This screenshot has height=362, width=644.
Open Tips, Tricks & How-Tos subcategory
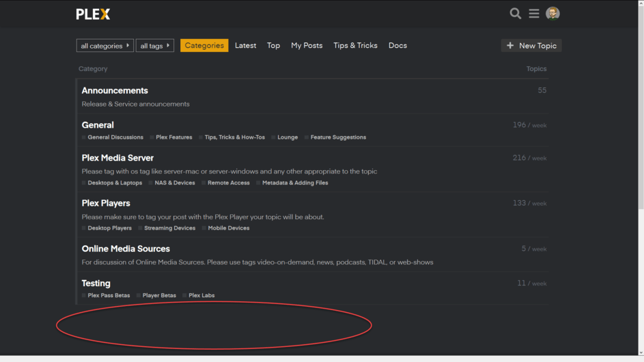(x=234, y=137)
